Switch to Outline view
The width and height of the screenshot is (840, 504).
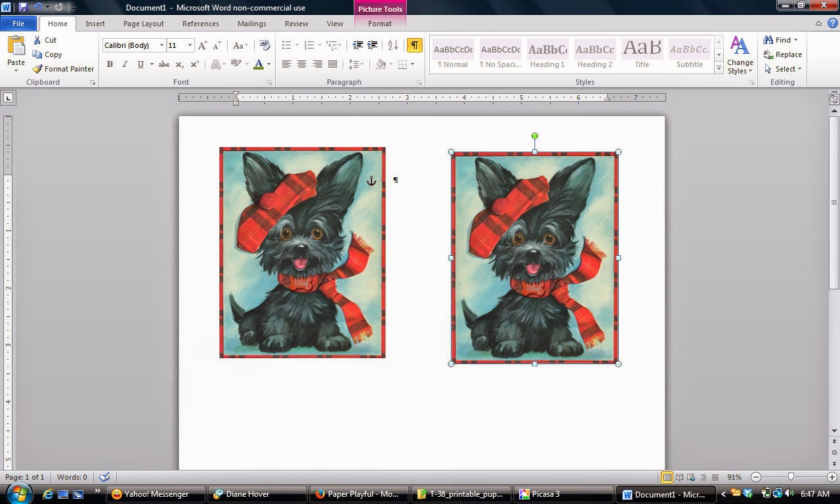[703, 477]
